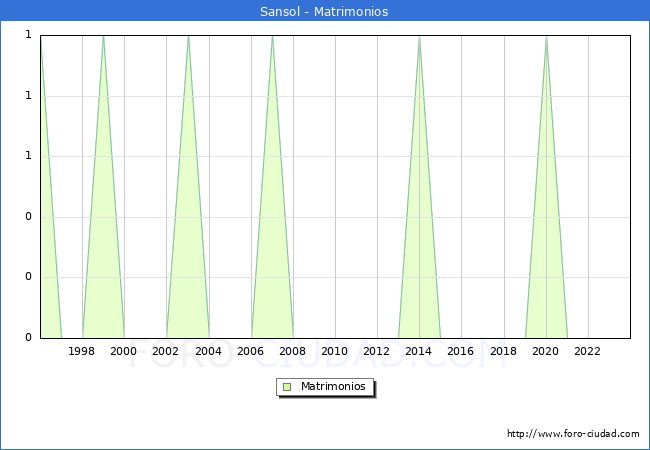The height and width of the screenshot is (450, 650).
Task: Open the www.foro-ciudad.com link
Action: coord(573,434)
